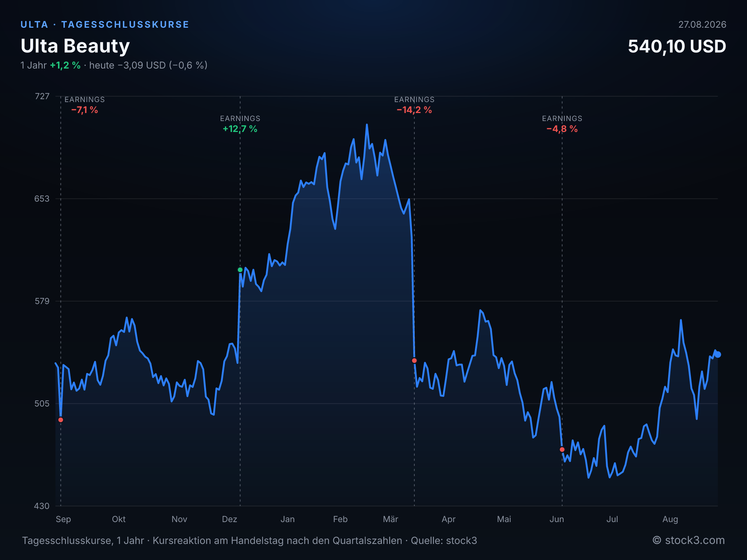Click the "+12,7 %" earnings label

pyautogui.click(x=240, y=129)
